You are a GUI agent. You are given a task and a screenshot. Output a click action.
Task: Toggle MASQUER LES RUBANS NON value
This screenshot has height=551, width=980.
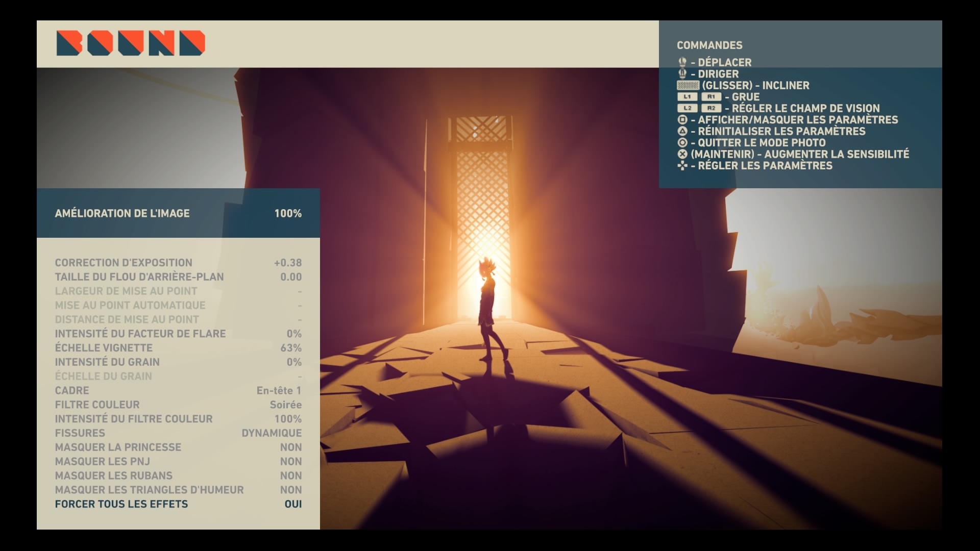click(x=291, y=476)
